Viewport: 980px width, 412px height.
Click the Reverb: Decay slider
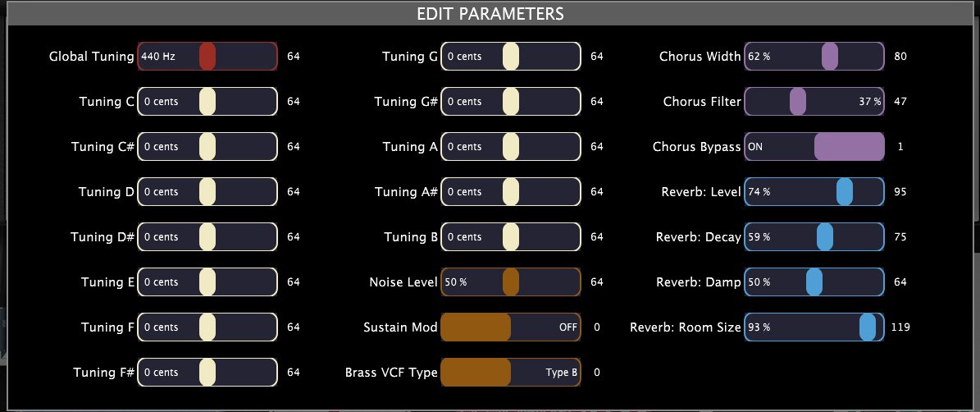pos(825,237)
